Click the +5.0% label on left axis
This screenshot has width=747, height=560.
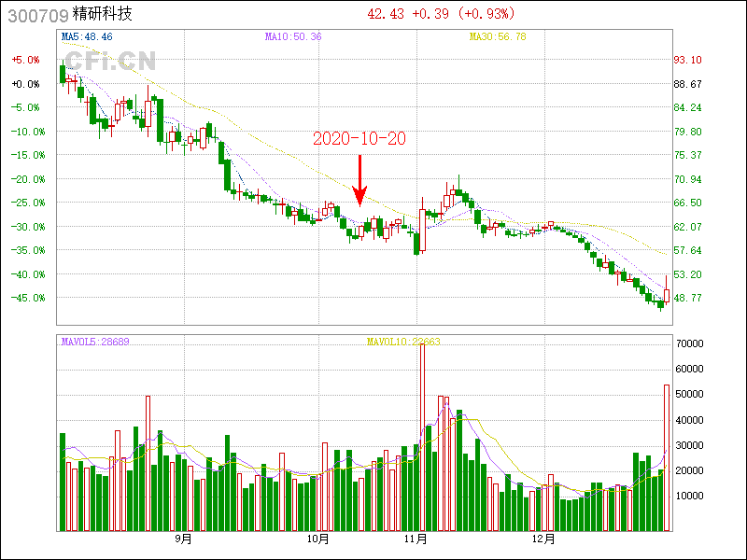coord(25,60)
